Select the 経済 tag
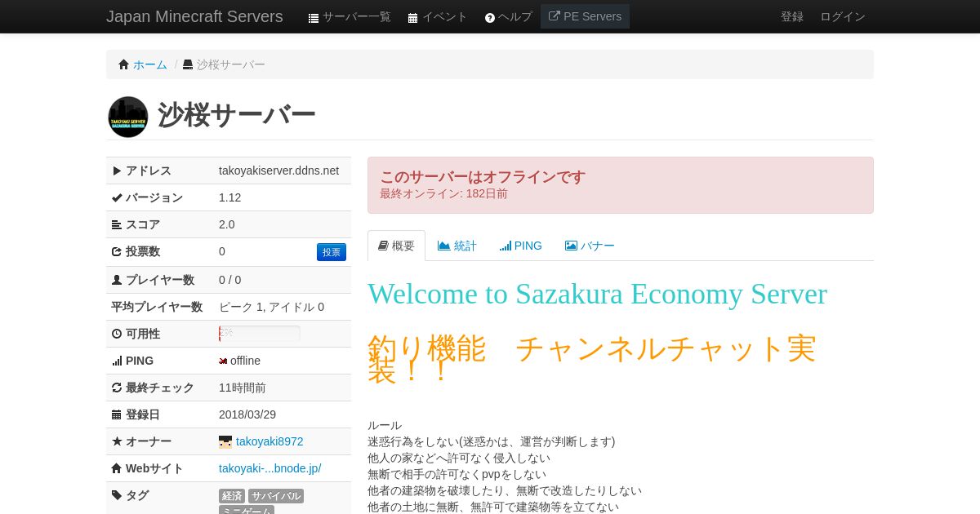 point(232,496)
